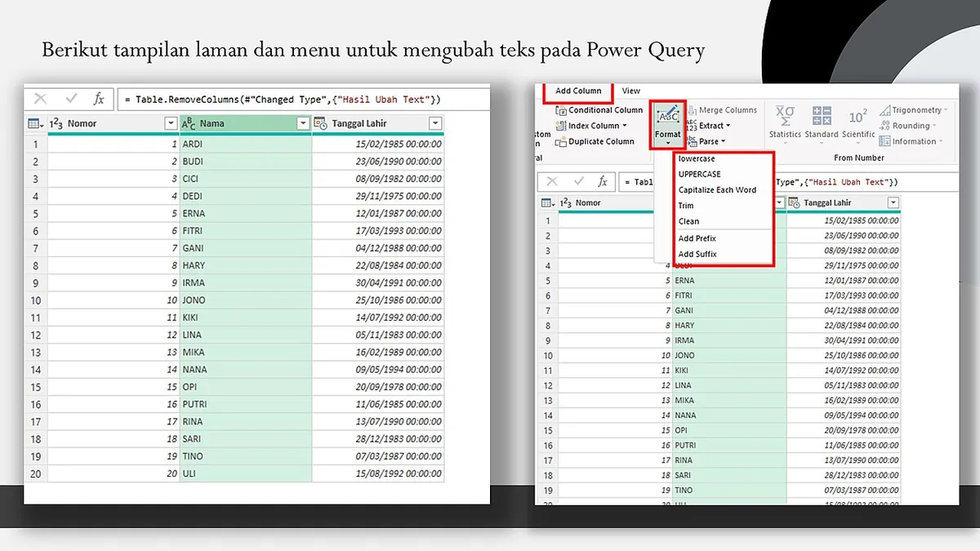980x551 pixels.
Task: Click the fx icon in the right screenshot's formula bar
Action: click(x=602, y=181)
